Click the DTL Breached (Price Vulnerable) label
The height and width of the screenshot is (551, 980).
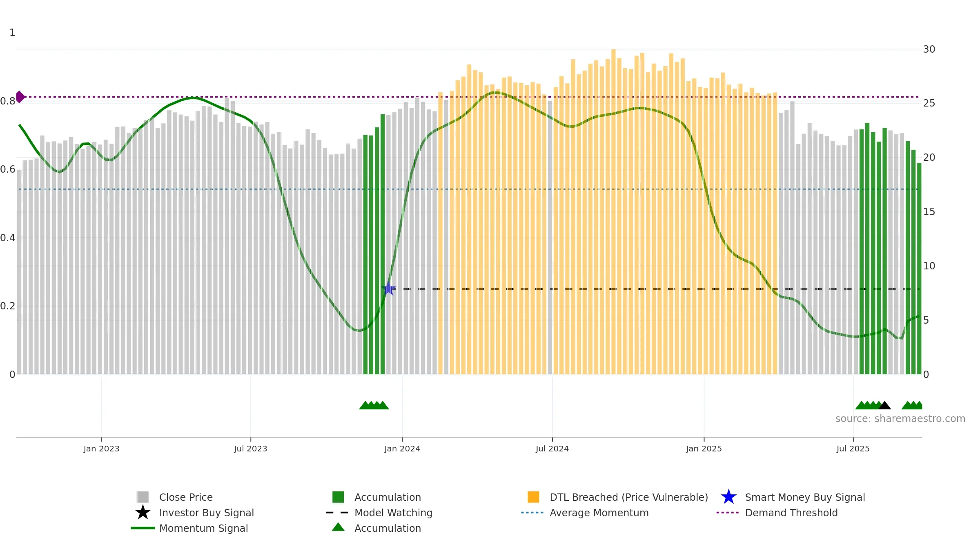click(628, 497)
